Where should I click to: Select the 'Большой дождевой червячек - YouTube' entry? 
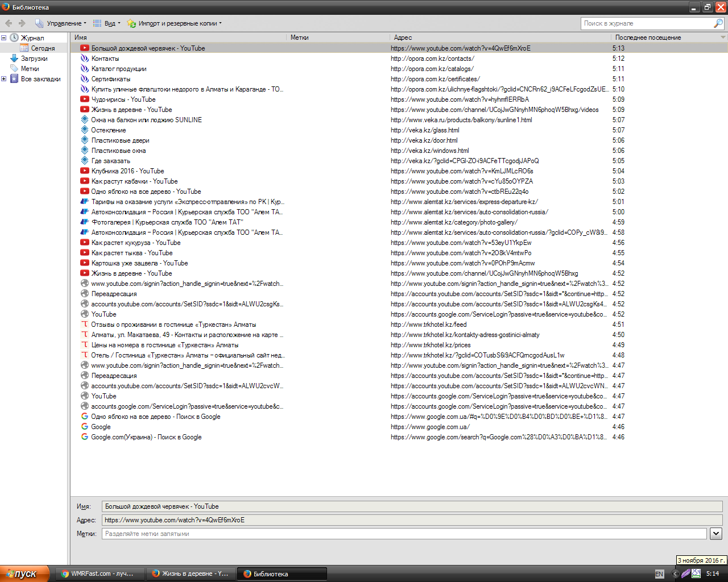click(399, 48)
